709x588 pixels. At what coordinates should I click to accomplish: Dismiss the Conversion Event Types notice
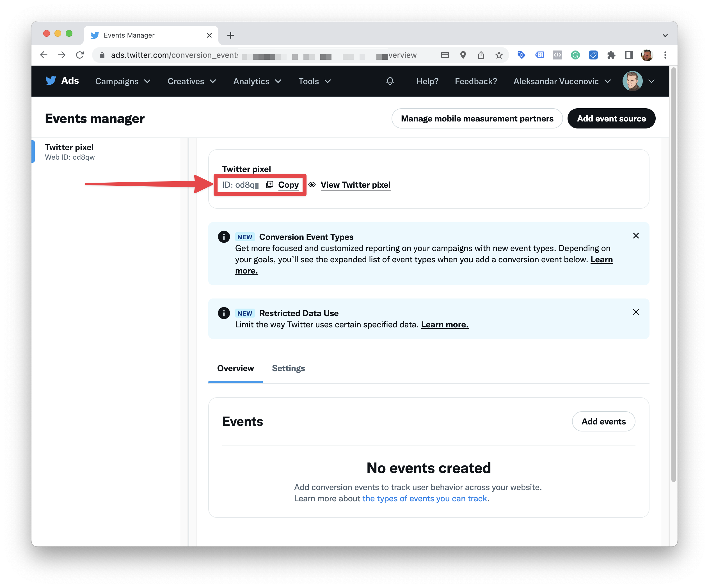tap(636, 236)
